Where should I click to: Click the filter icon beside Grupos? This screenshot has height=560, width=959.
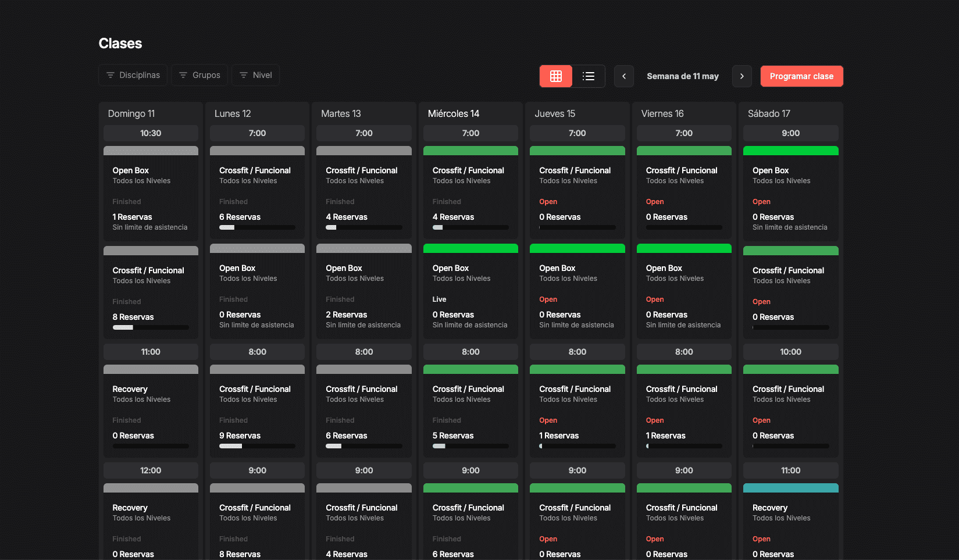(x=183, y=75)
